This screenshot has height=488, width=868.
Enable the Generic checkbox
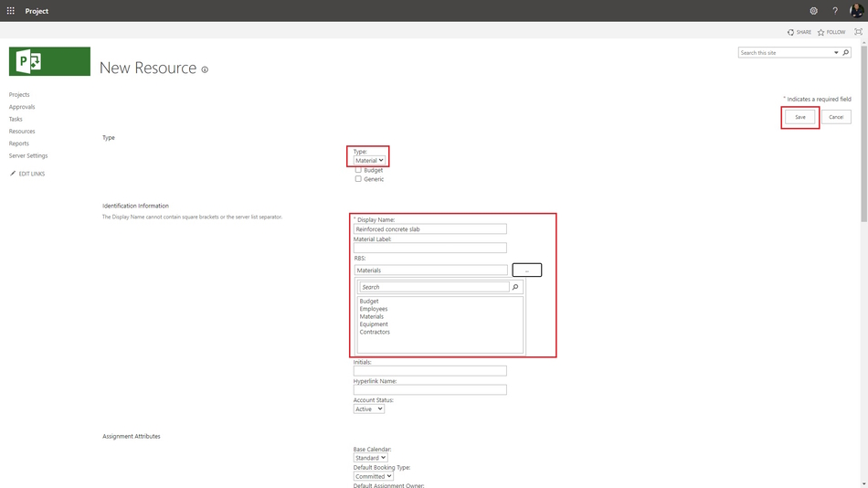click(x=358, y=179)
